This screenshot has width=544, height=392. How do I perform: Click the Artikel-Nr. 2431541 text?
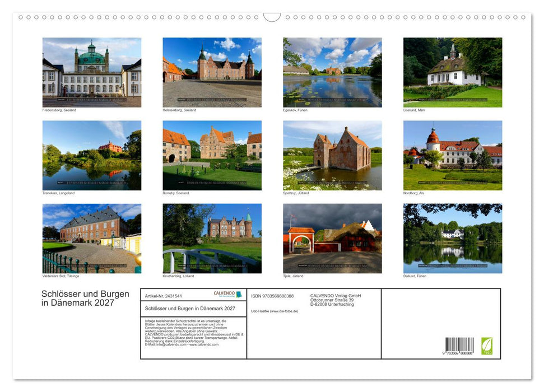(163, 296)
